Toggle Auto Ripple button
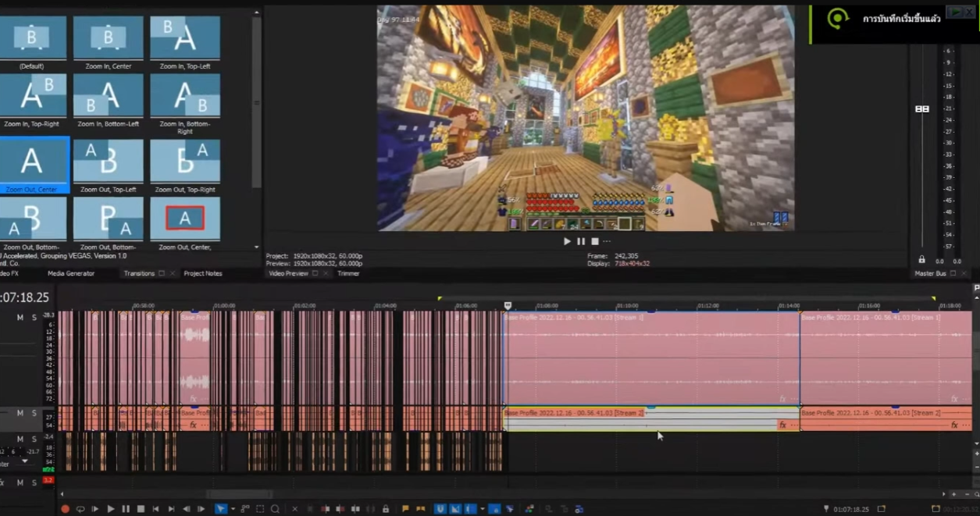 pos(470,509)
